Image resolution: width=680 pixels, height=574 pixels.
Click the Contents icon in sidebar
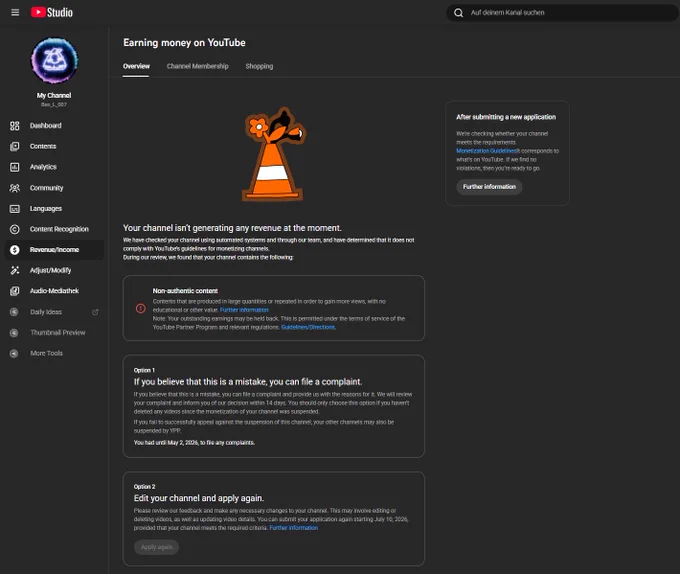click(15, 147)
